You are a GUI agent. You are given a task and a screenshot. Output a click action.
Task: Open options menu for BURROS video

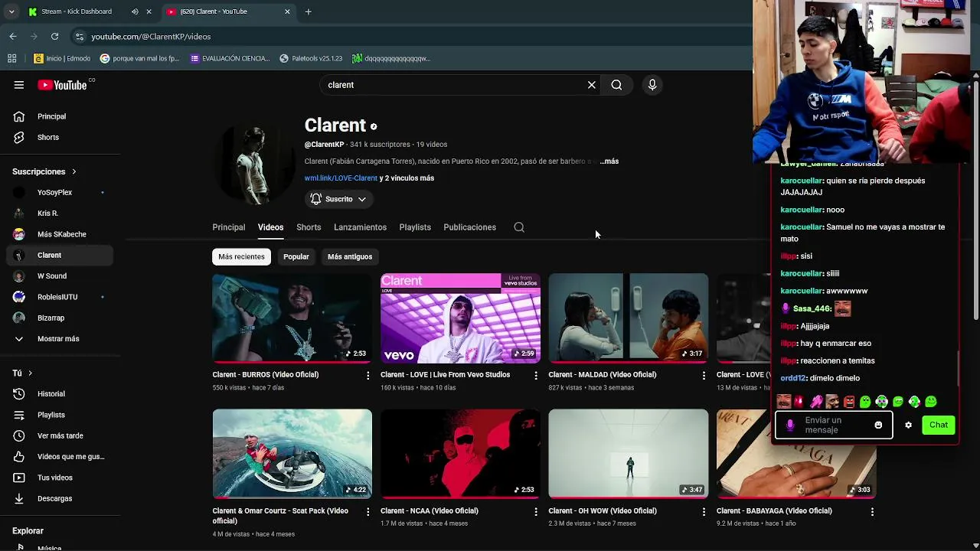point(367,375)
